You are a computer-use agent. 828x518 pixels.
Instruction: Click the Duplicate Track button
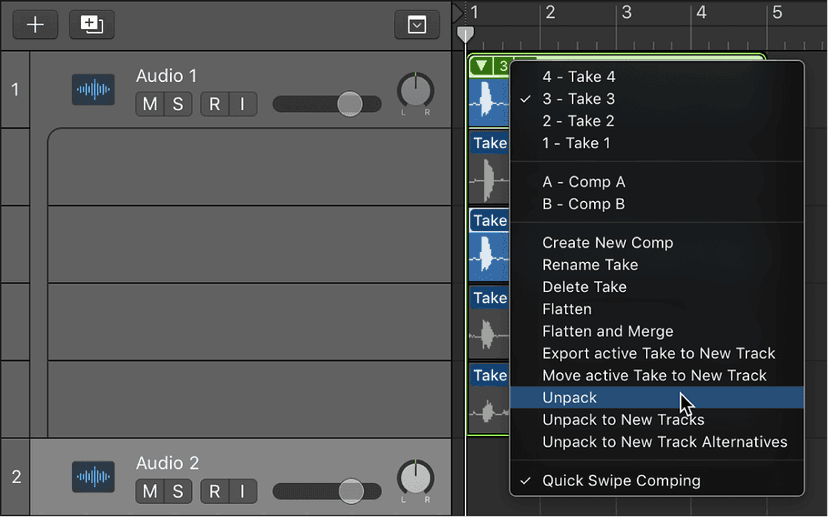click(92, 24)
